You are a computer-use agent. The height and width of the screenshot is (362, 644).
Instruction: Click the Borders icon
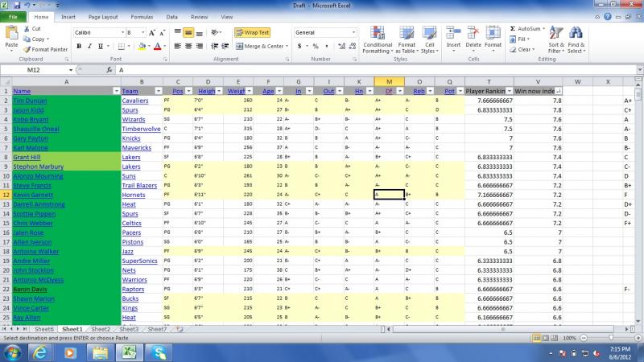[122, 47]
